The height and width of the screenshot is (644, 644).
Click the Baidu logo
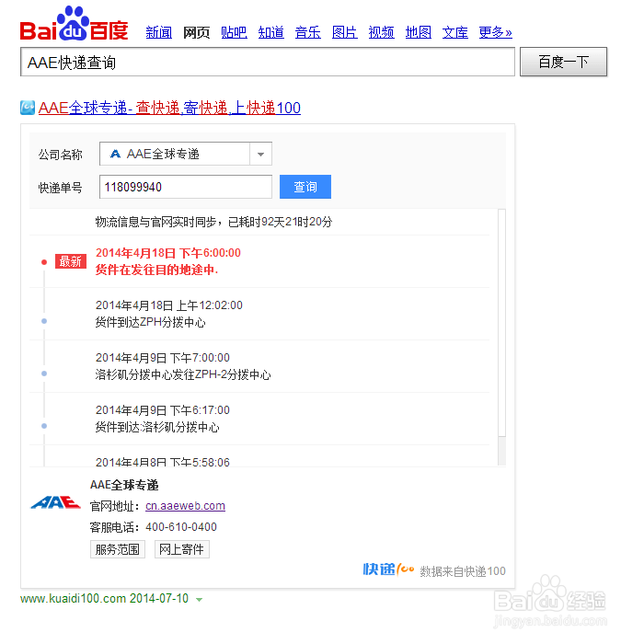pos(74,24)
